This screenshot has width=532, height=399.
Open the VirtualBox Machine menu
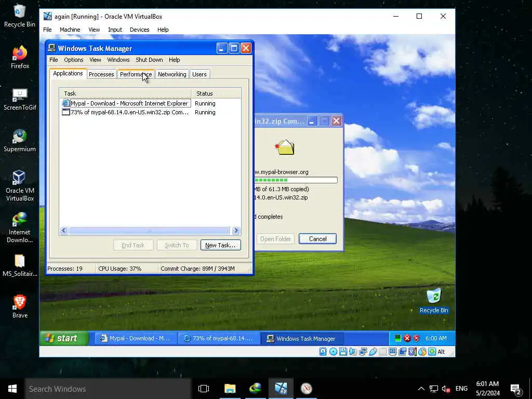pos(70,30)
